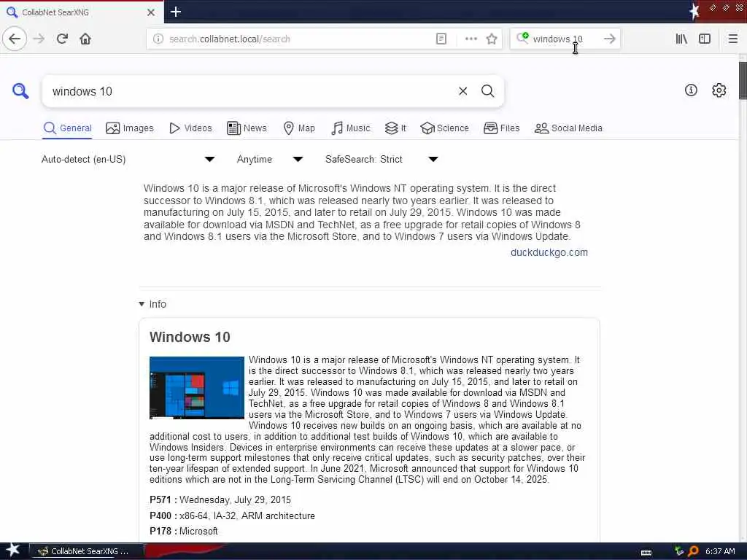Viewport: 747px width, 560px height.
Task: Open the Anytime time range dropdown
Action: (x=270, y=159)
